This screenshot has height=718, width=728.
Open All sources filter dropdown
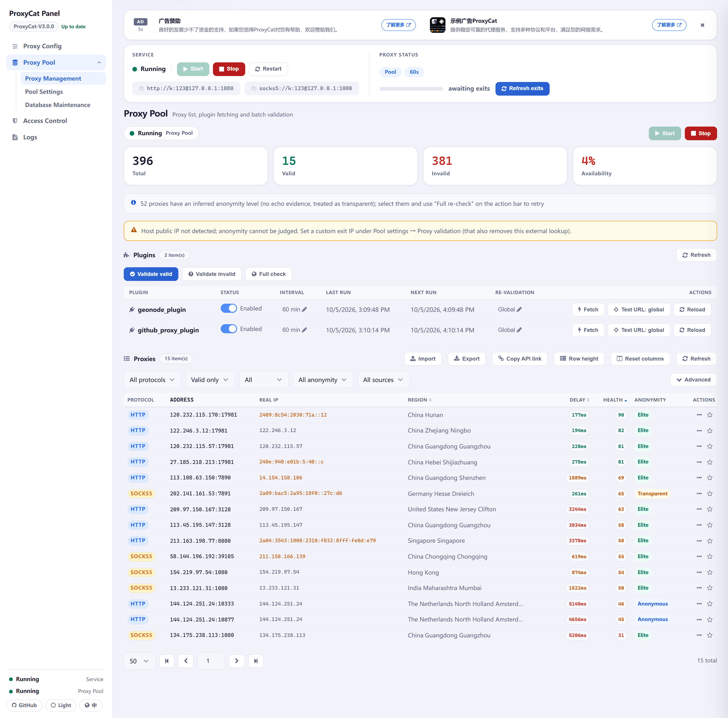click(x=383, y=380)
